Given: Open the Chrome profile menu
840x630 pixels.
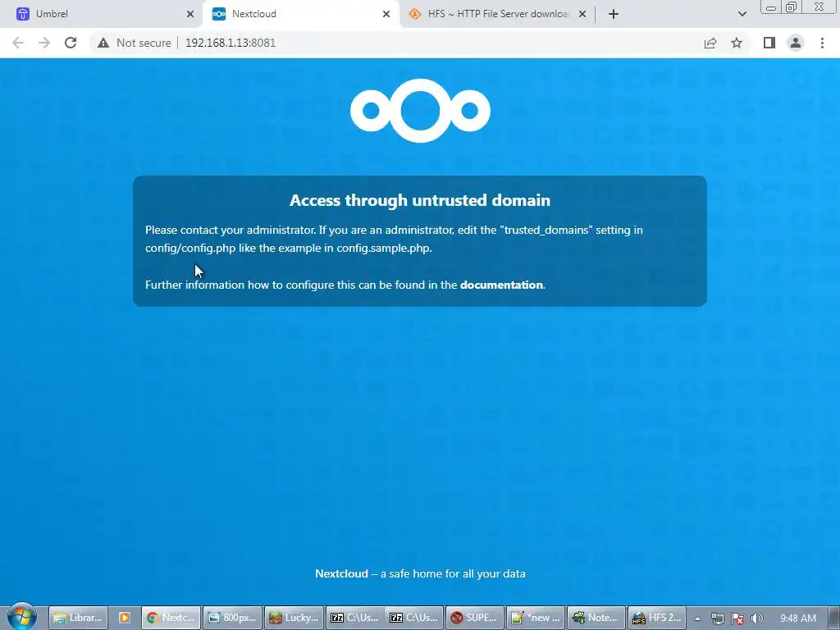Looking at the screenshot, I should point(796,43).
